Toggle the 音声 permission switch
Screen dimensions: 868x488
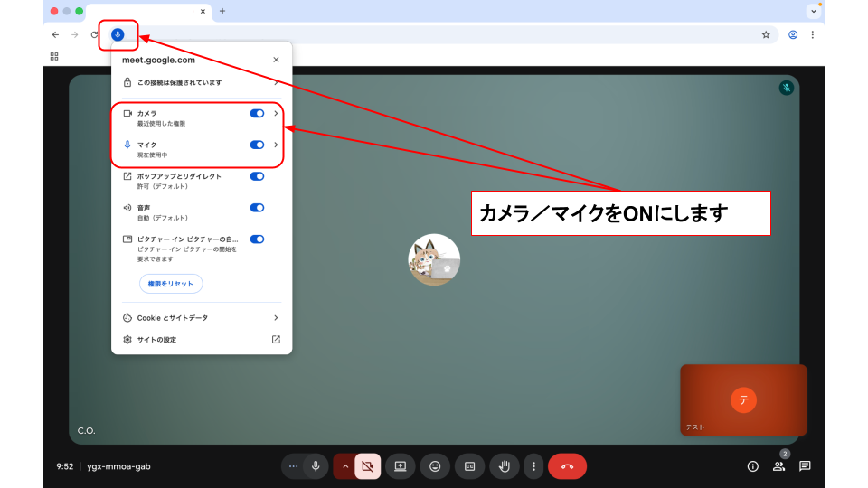(257, 207)
